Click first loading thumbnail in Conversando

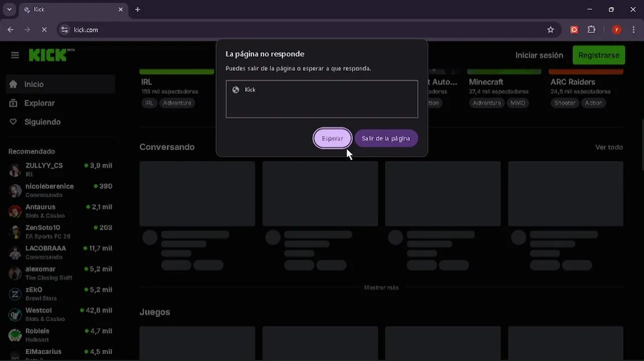pyautogui.click(x=197, y=194)
